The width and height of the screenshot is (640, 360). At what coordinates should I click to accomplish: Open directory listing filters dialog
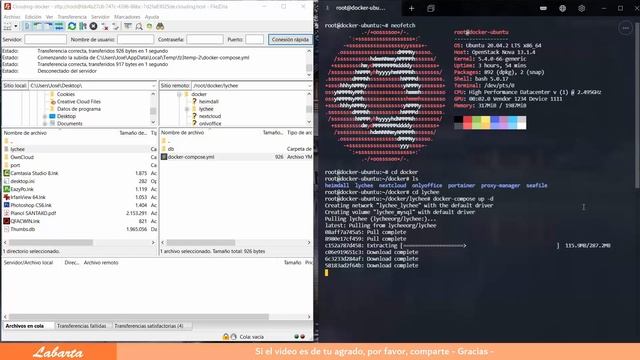[x=128, y=27]
